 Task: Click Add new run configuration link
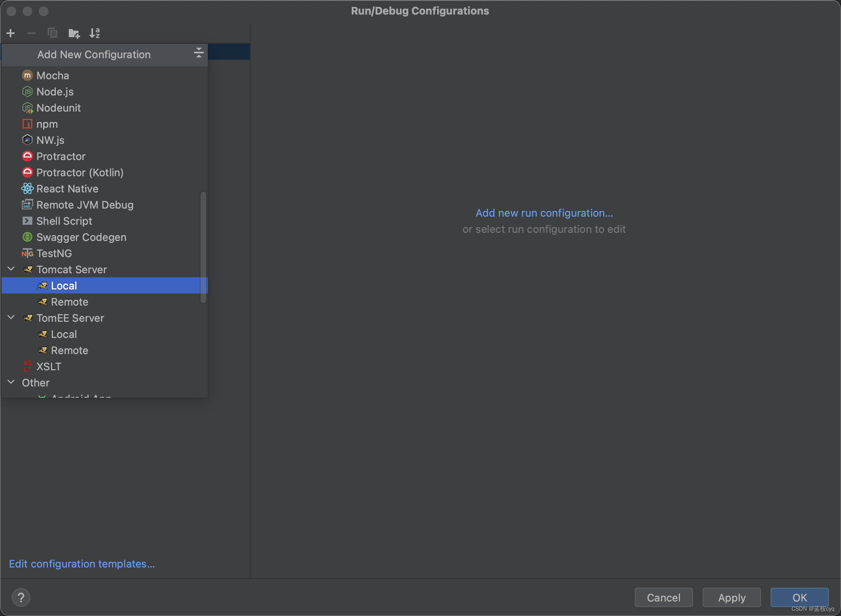coord(544,213)
